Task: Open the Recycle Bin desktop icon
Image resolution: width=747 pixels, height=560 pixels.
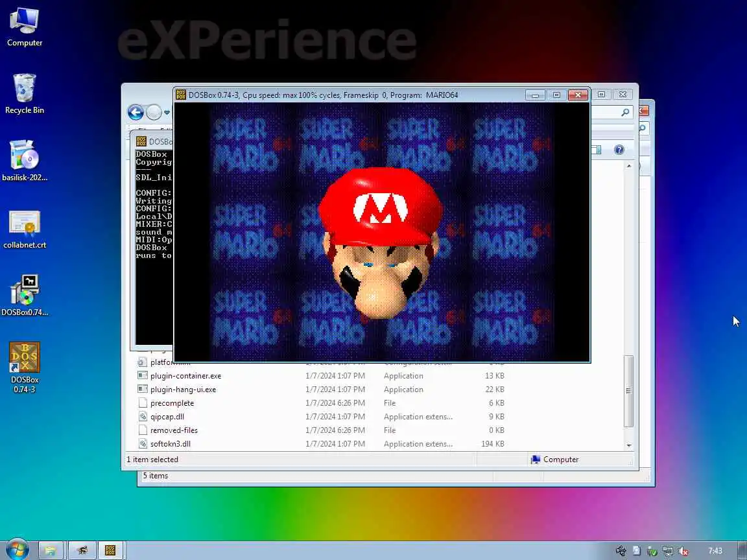Action: pyautogui.click(x=24, y=94)
